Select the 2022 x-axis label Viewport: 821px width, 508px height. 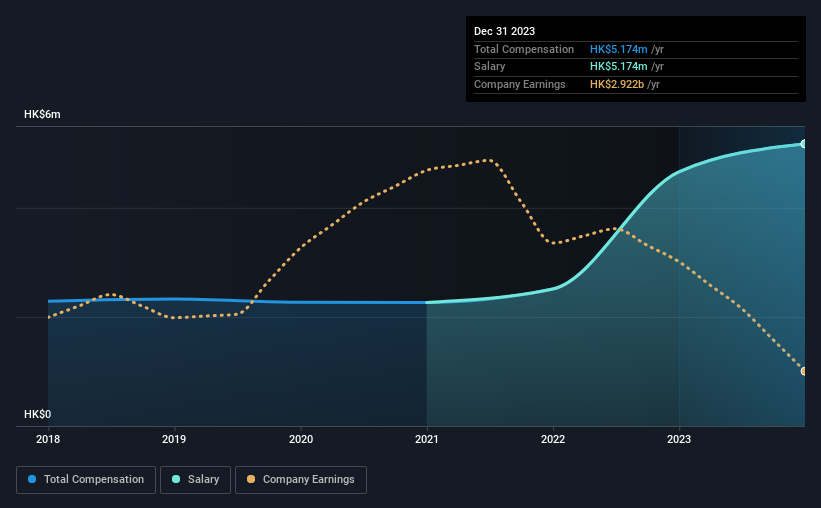(553, 439)
